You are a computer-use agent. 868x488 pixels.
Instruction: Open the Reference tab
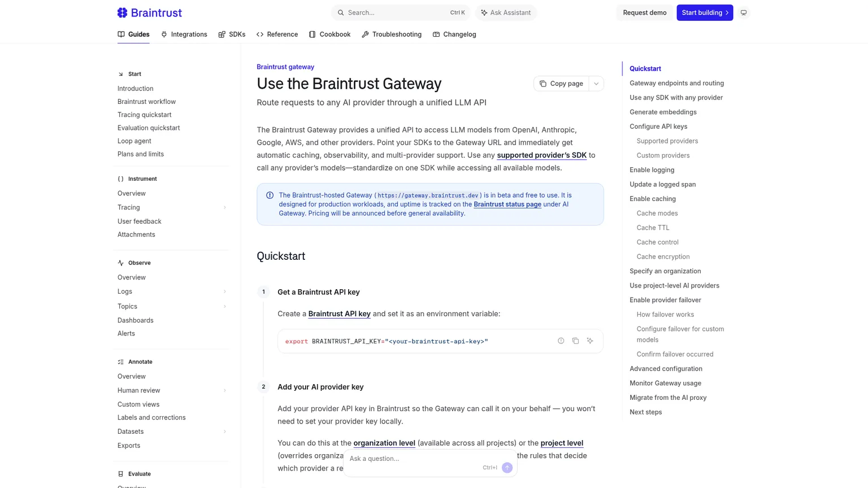tap(277, 34)
